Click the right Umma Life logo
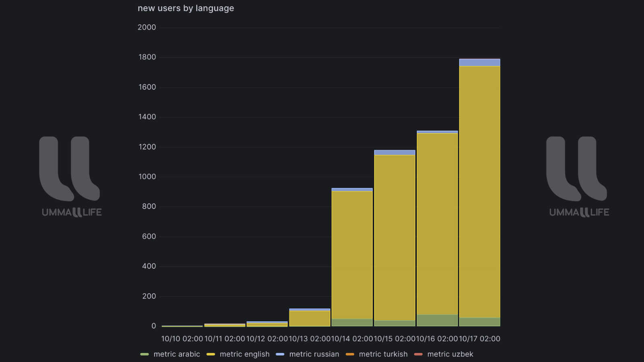Image resolution: width=644 pixels, height=362 pixels. pos(578,176)
